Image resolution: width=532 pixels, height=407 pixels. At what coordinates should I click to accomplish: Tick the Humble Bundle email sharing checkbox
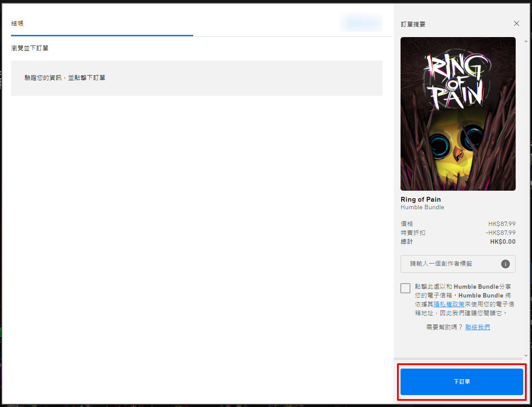click(x=405, y=288)
